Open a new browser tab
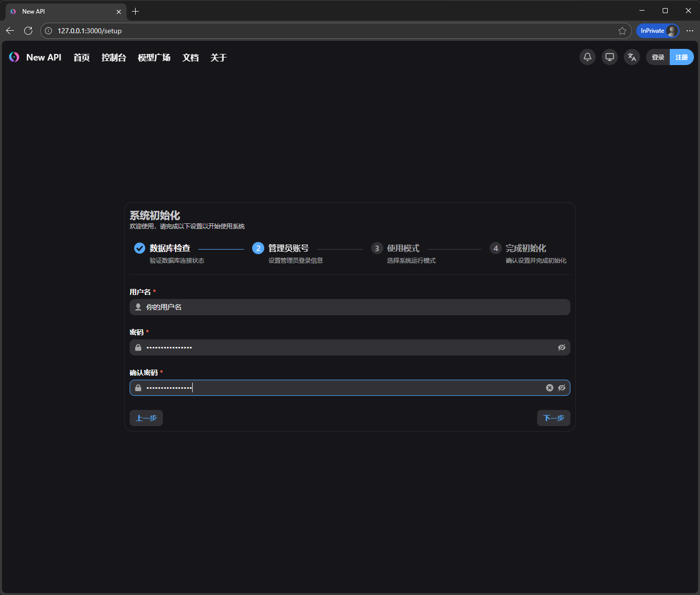This screenshot has width=700, height=595. tap(135, 11)
